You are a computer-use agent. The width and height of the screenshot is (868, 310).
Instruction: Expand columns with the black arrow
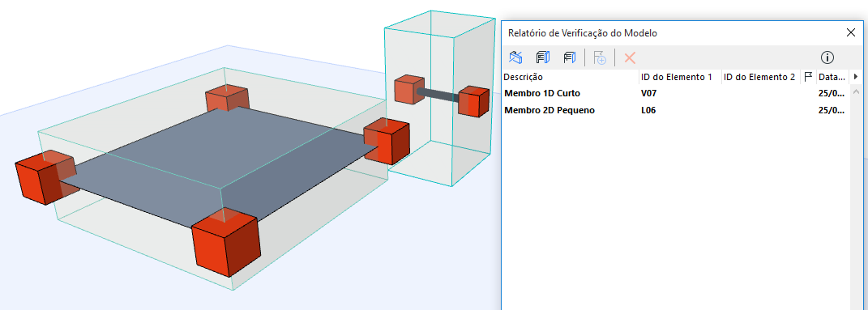click(x=855, y=77)
